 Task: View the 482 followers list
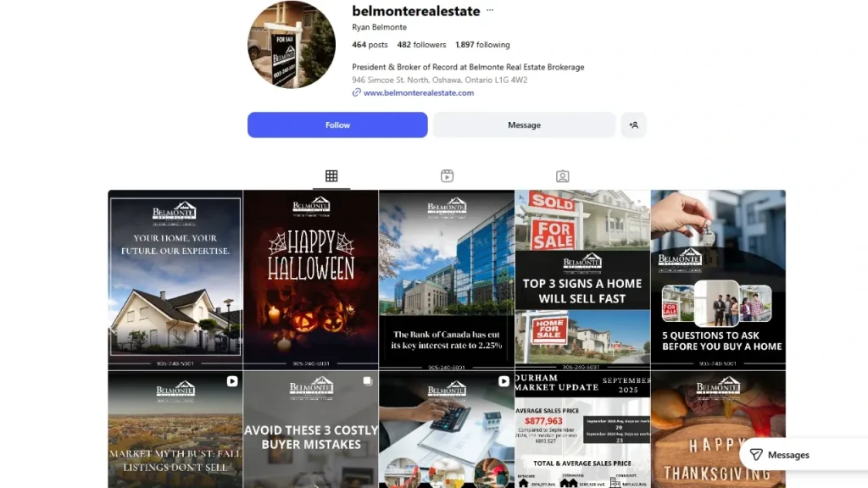point(421,45)
